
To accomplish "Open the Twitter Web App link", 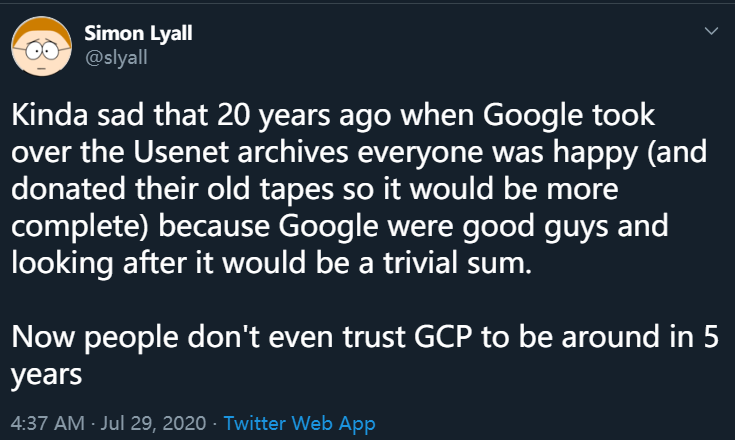I will coord(299,423).
